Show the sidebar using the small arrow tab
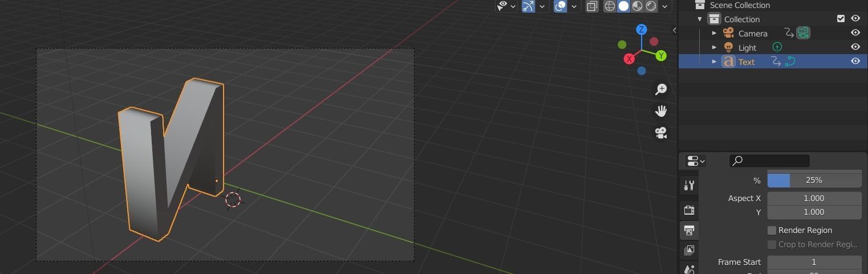 (x=674, y=30)
